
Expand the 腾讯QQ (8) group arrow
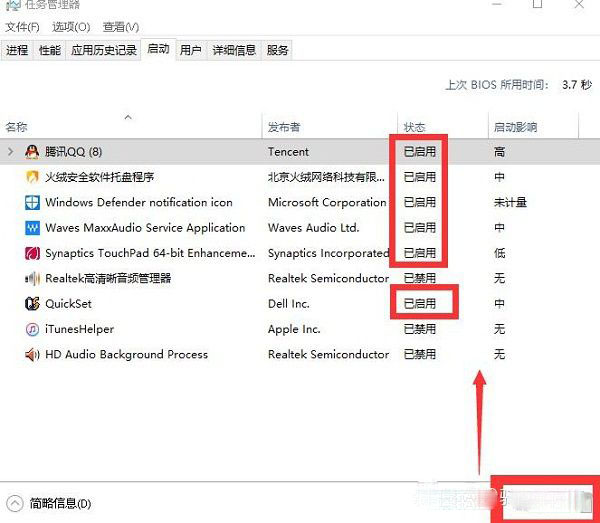coord(11,152)
